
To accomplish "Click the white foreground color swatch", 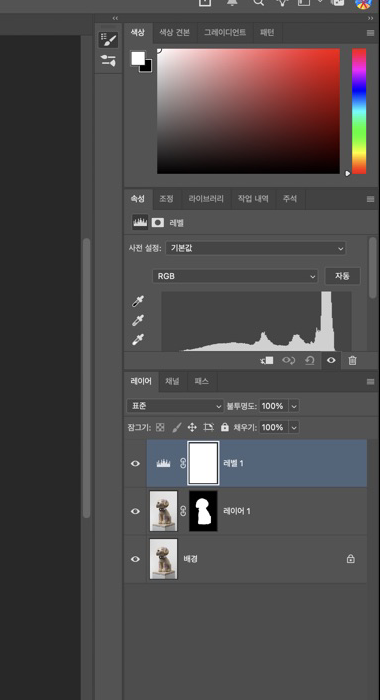I will [138, 58].
